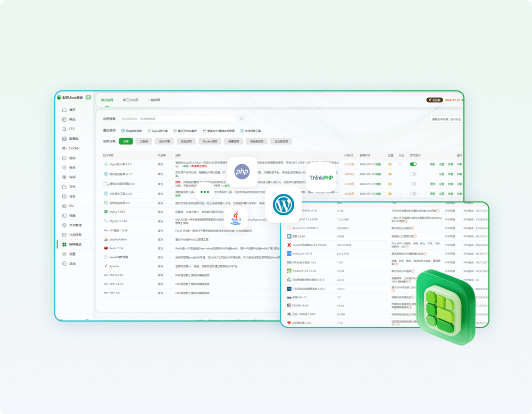
Task: Open 软件商店 software store icon in sidebar
Action: tap(64, 244)
